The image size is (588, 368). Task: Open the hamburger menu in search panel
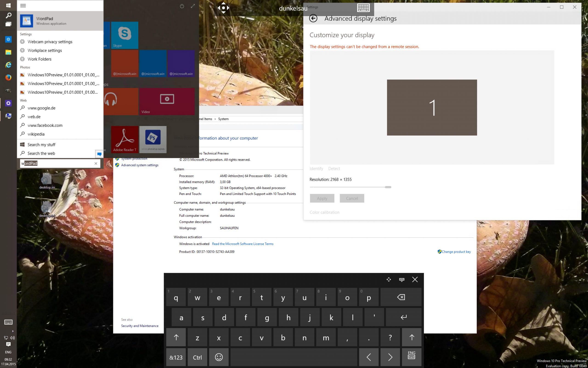click(x=23, y=6)
